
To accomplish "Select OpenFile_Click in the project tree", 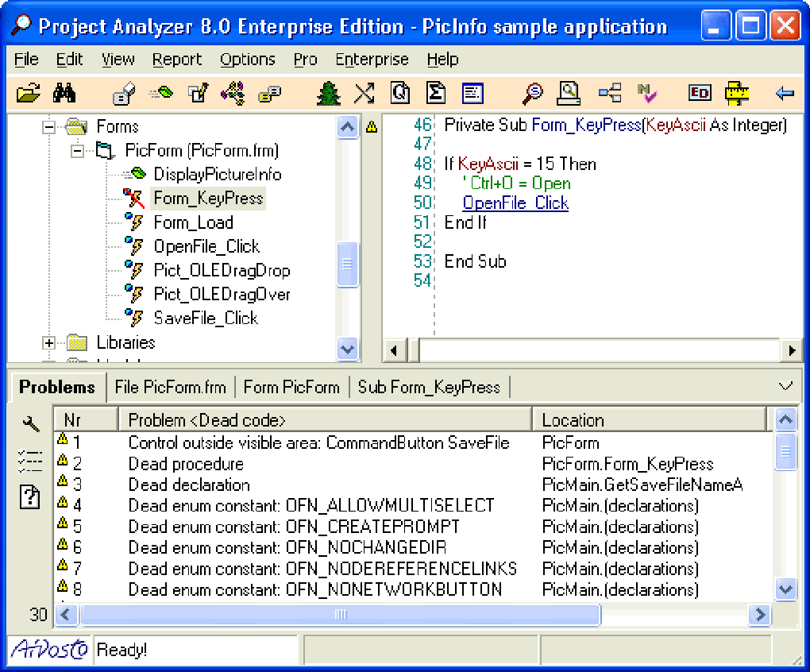I will pyautogui.click(x=206, y=247).
